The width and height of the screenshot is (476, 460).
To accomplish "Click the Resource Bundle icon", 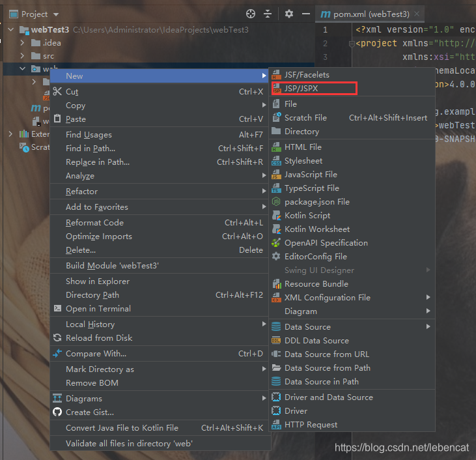I will coord(277,284).
